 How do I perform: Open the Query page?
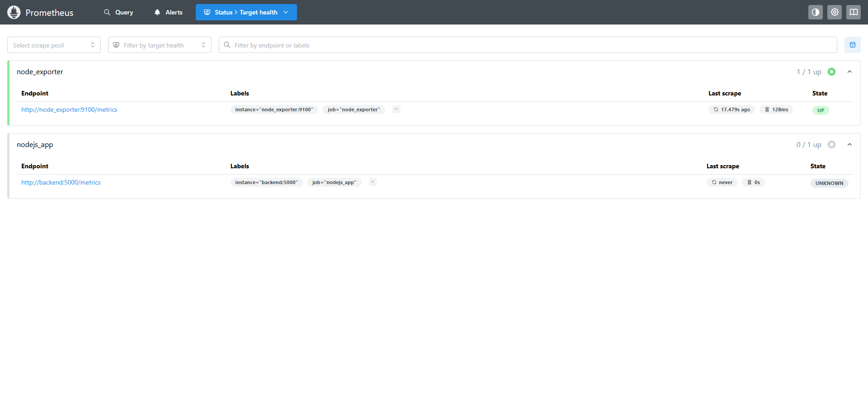pyautogui.click(x=118, y=12)
